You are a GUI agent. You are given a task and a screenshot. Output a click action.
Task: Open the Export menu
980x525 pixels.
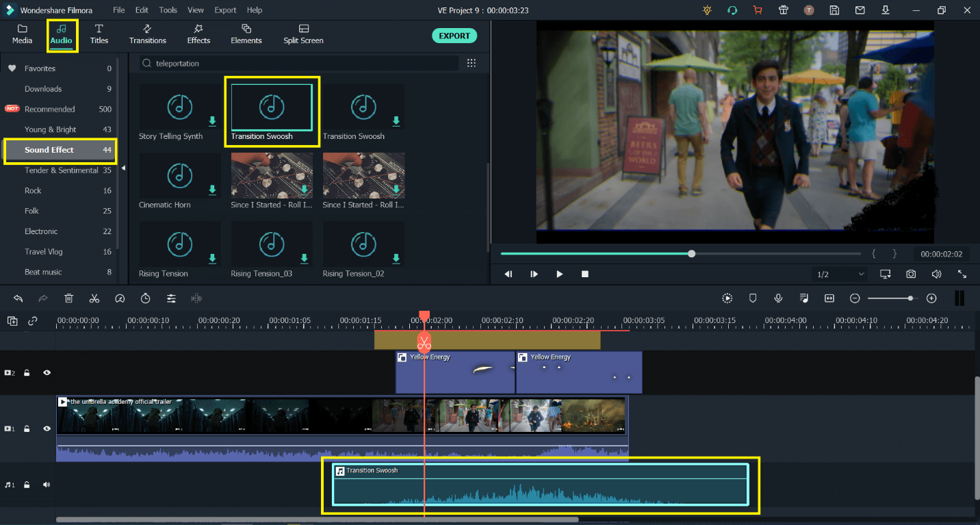[225, 10]
